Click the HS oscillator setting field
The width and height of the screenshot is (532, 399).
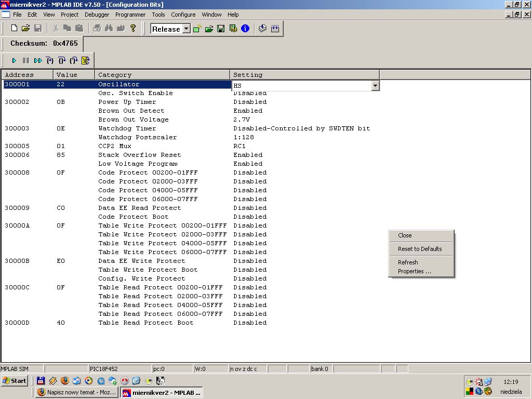click(x=302, y=86)
